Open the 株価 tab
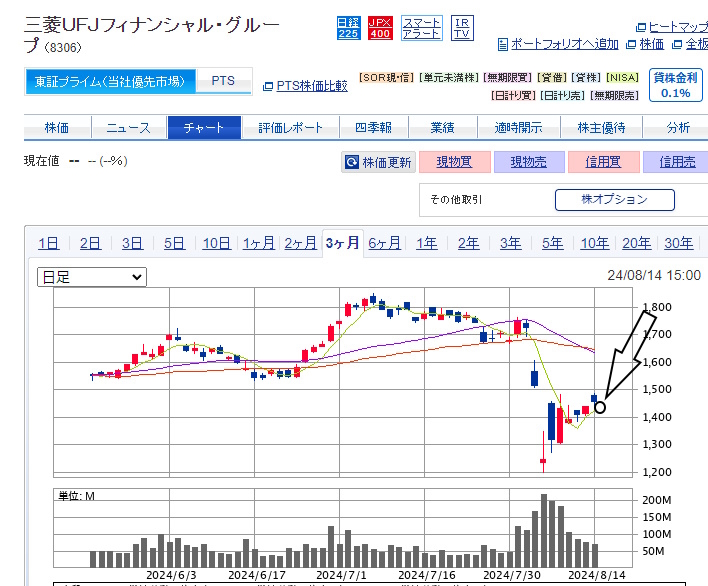This screenshot has height=586, width=708. (57, 128)
